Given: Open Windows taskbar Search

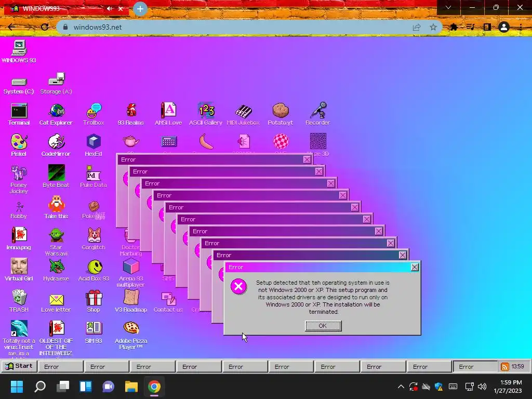Looking at the screenshot, I should click(x=40, y=387).
